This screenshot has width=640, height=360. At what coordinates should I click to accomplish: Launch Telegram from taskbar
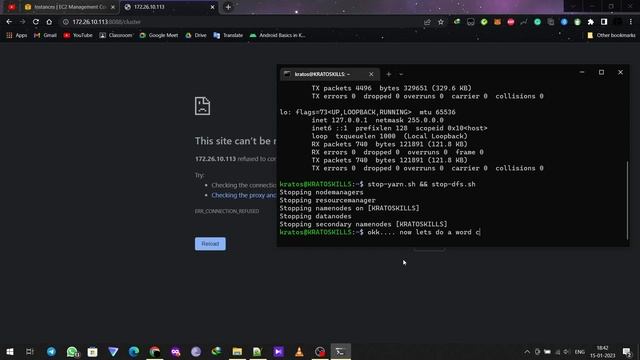[x=51, y=351]
